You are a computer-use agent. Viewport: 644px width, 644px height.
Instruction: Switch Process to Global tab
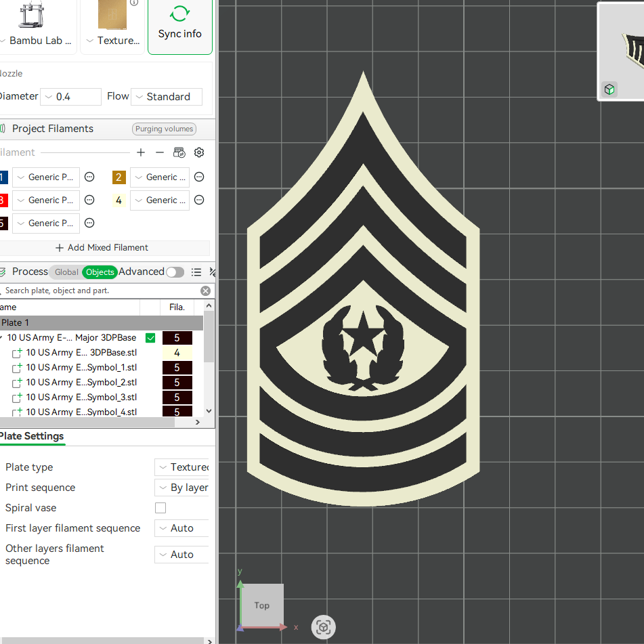pos(66,272)
